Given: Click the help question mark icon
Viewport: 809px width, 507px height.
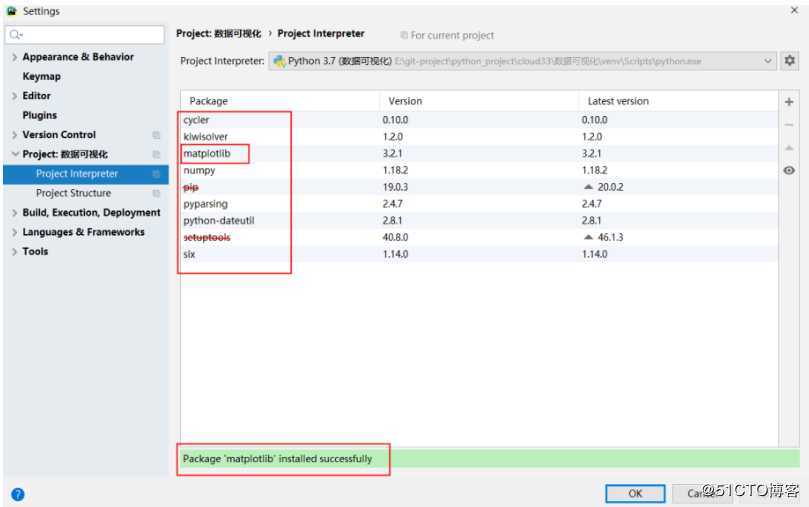Looking at the screenshot, I should (18, 494).
